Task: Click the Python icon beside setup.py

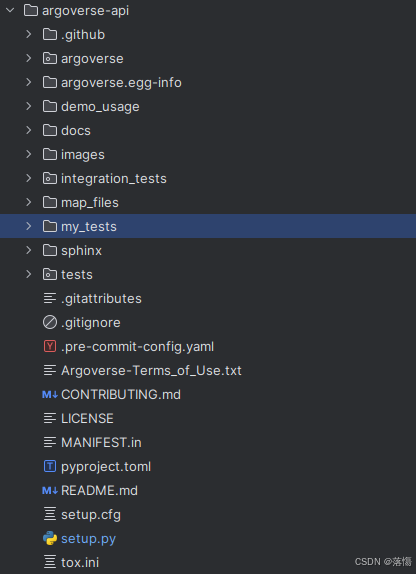Action: point(50,538)
